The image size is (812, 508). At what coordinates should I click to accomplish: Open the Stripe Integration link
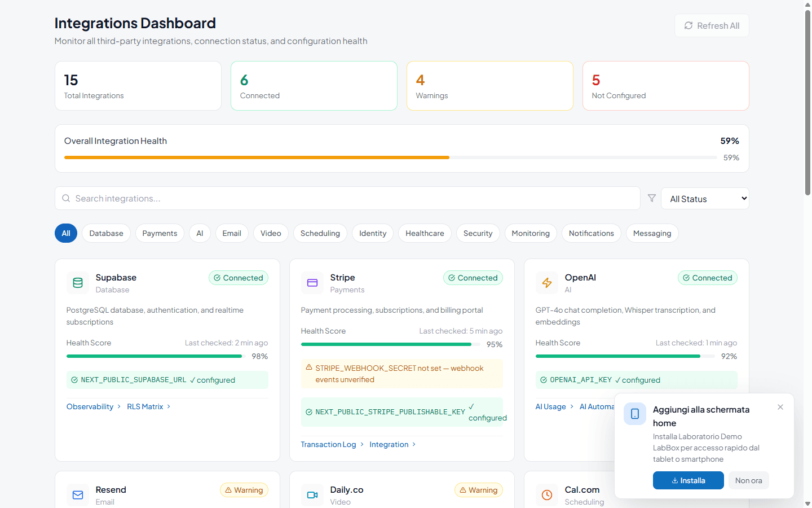(x=392, y=444)
